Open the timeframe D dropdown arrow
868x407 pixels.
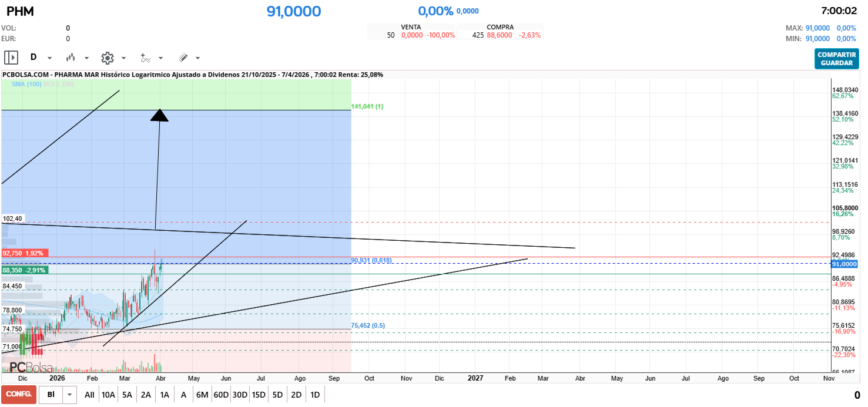49,58
